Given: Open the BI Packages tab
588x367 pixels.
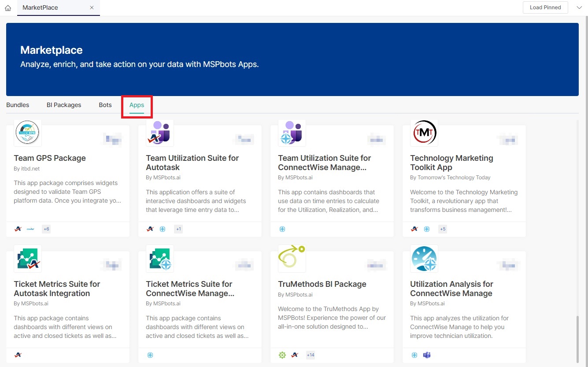Looking at the screenshot, I should click(x=64, y=105).
